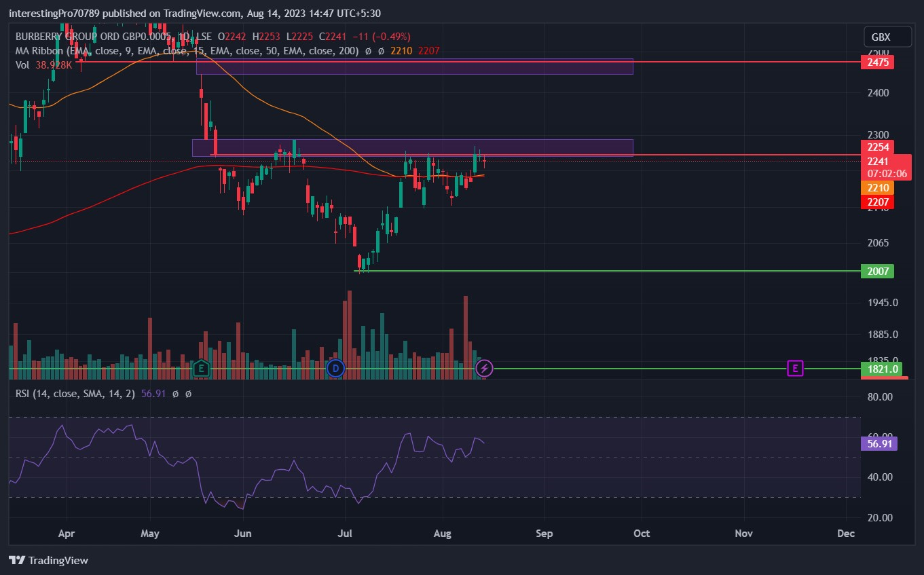Click the purple lightning bolt icon
The width and height of the screenshot is (924, 575).
click(484, 369)
